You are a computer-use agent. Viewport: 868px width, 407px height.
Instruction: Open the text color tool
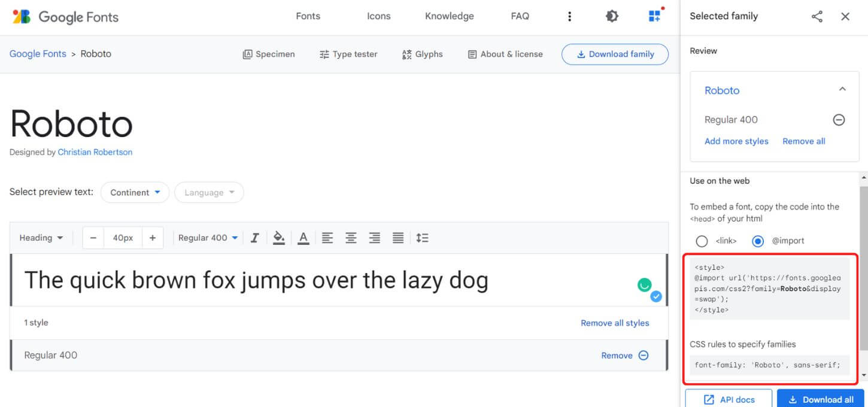coord(304,238)
